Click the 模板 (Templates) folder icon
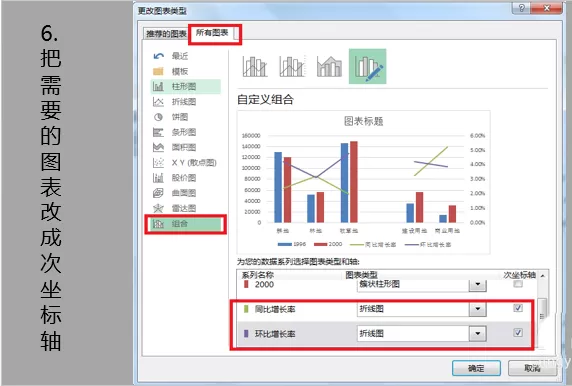Screen dimensions: 572x386 (158, 71)
